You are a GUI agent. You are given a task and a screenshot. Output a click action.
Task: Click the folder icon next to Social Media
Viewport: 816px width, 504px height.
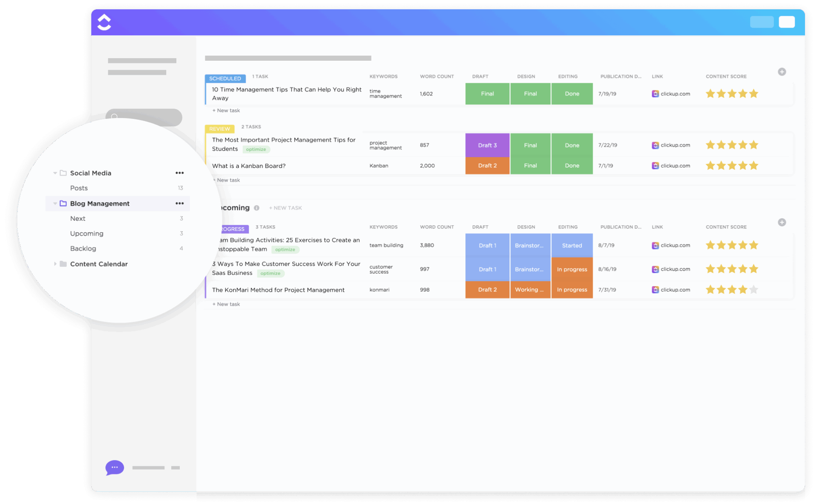pyautogui.click(x=62, y=173)
